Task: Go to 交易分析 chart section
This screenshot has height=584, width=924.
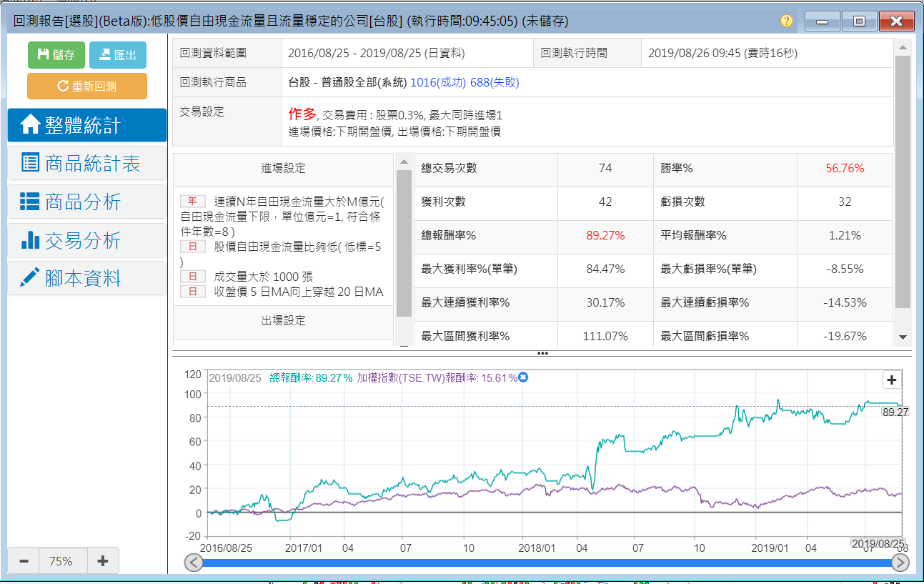Action: (x=87, y=241)
